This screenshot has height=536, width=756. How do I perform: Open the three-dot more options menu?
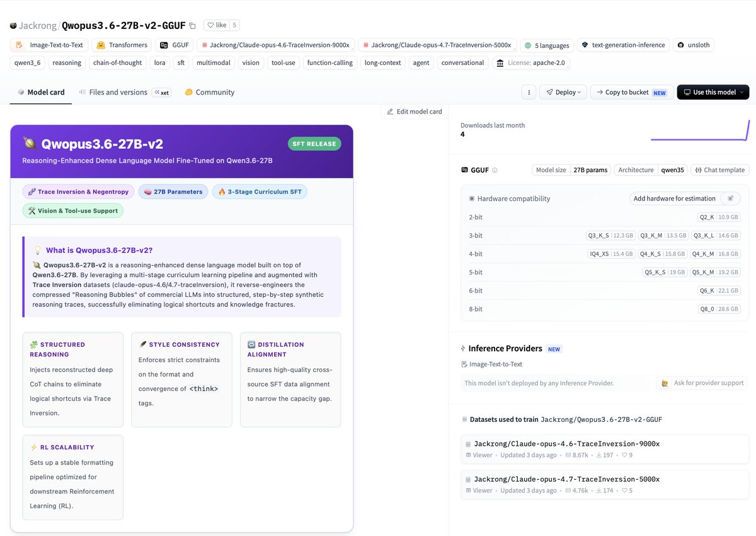tap(529, 92)
